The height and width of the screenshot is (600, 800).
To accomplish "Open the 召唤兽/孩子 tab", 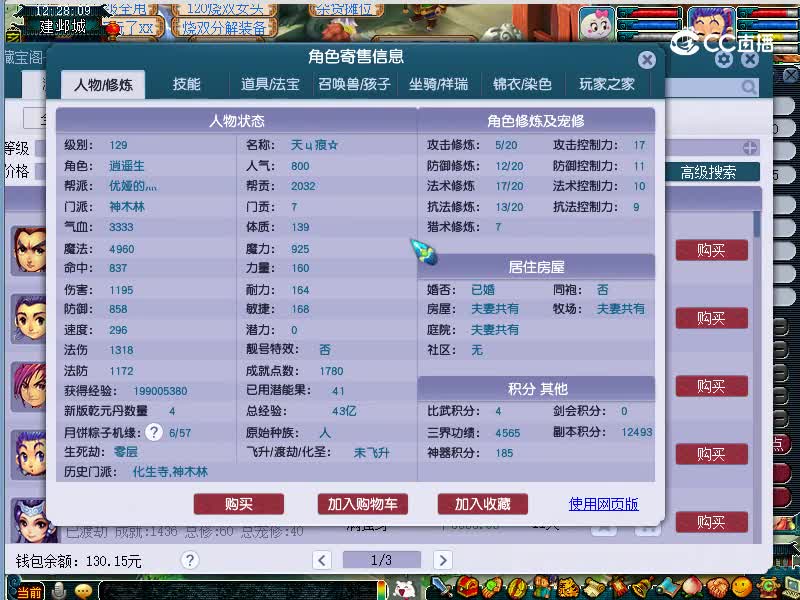I will point(354,84).
